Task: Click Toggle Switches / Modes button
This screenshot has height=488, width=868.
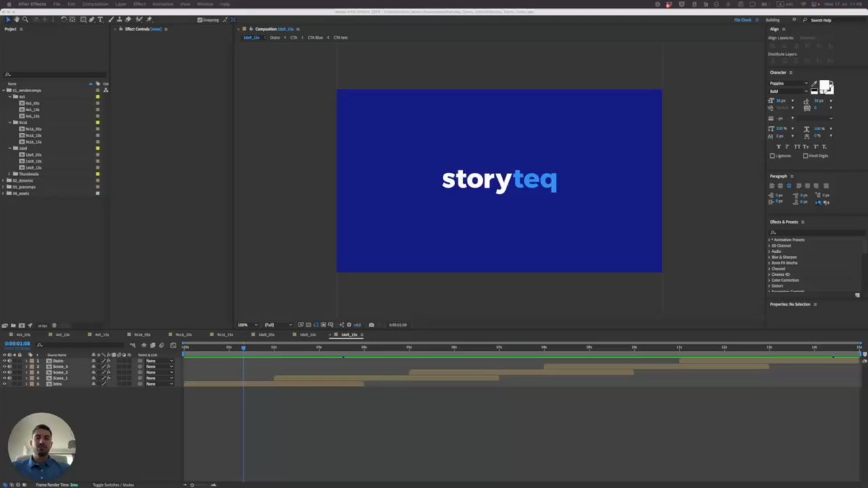Action: coord(113,485)
